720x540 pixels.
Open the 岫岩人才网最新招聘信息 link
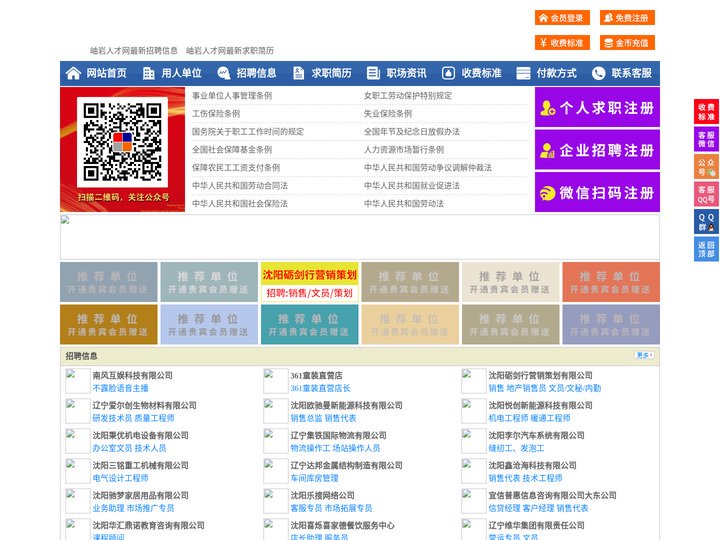[134, 51]
